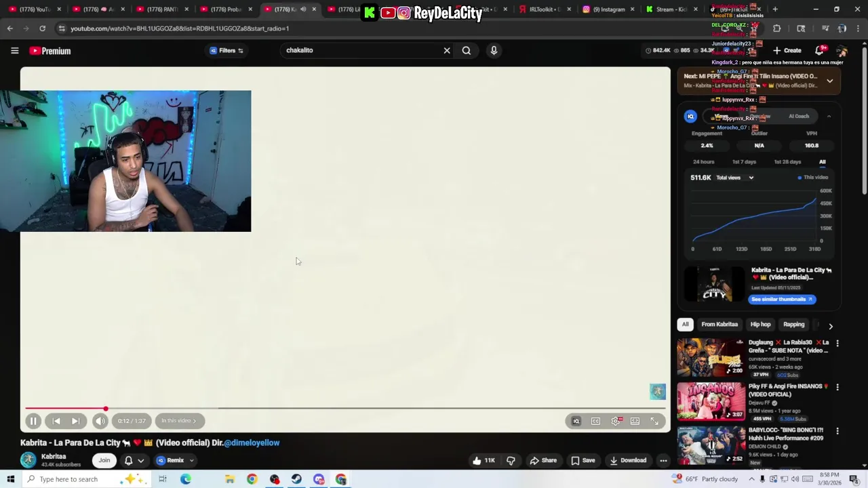Like the video (11K)
The width and height of the screenshot is (868, 488).
[484, 460]
